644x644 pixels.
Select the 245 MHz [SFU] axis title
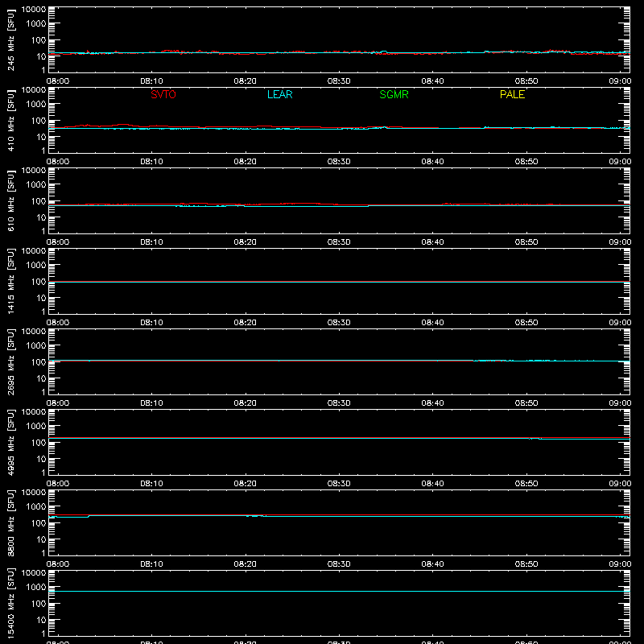10,39
